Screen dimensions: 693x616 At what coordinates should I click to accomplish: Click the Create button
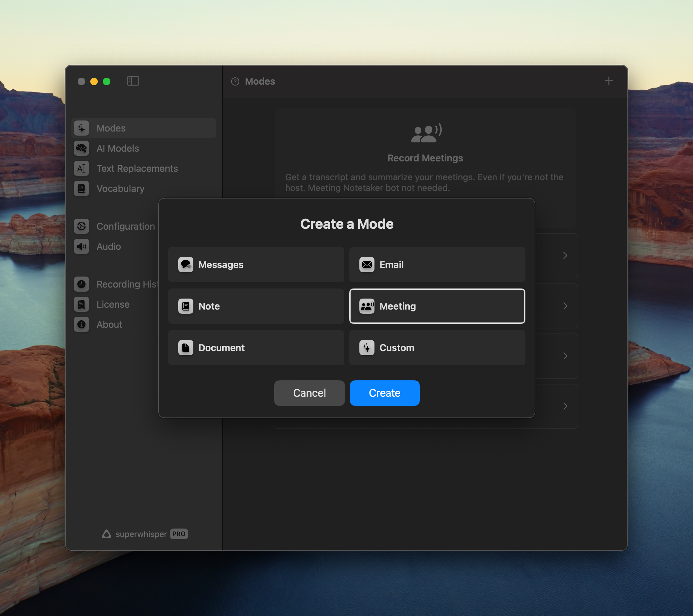(385, 392)
